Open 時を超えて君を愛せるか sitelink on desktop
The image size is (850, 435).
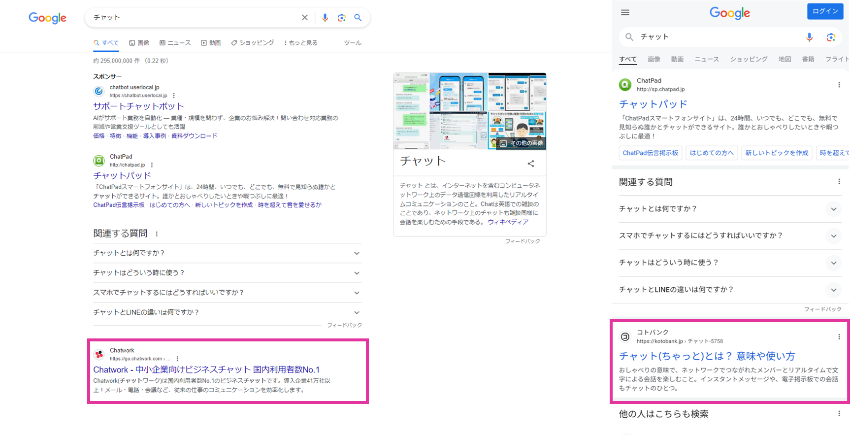click(x=288, y=205)
